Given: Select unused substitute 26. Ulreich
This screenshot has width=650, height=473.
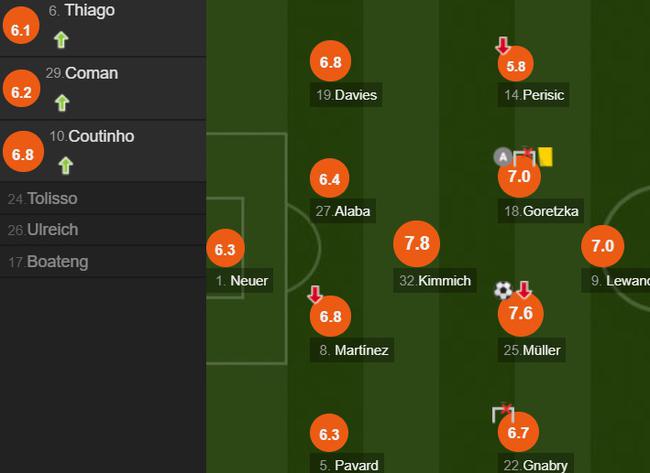Looking at the screenshot, I should 103,230.
